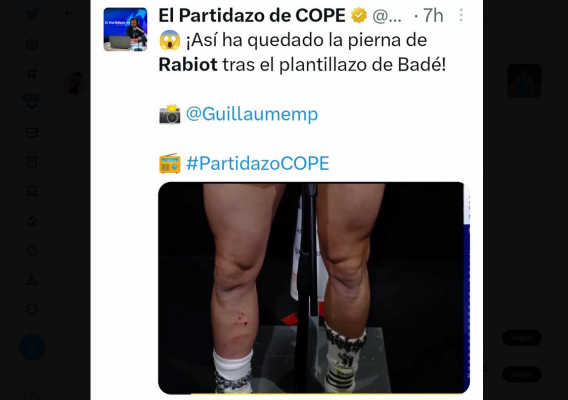Open El Partidazo de COPE avatar
Viewport: 568px width, 400px height.
pyautogui.click(x=125, y=29)
